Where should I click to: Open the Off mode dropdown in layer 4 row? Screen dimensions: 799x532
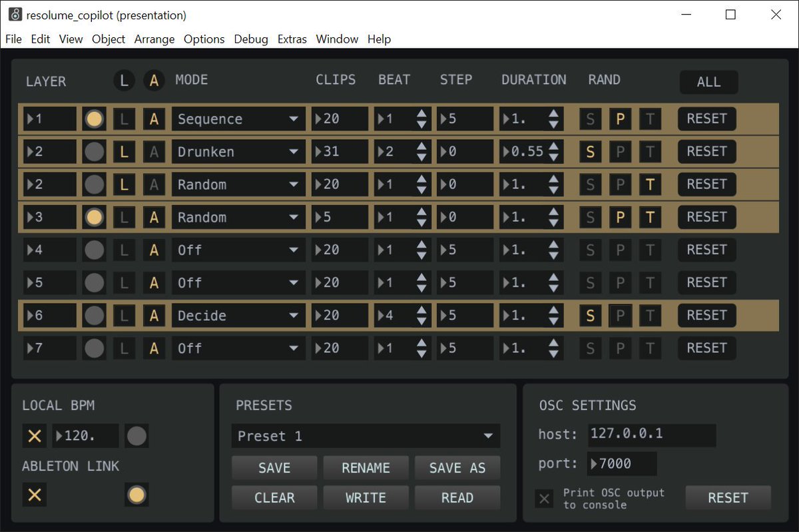coord(238,250)
